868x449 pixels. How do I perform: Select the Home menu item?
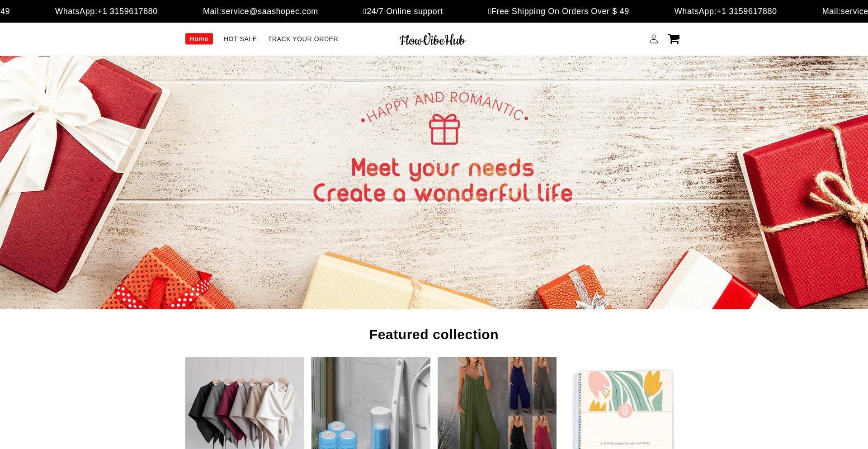(199, 39)
